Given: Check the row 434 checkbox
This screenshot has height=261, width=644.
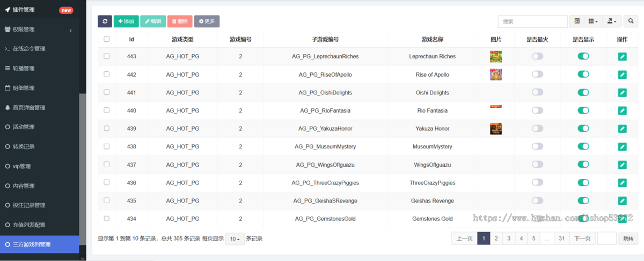Looking at the screenshot, I should point(106,219).
